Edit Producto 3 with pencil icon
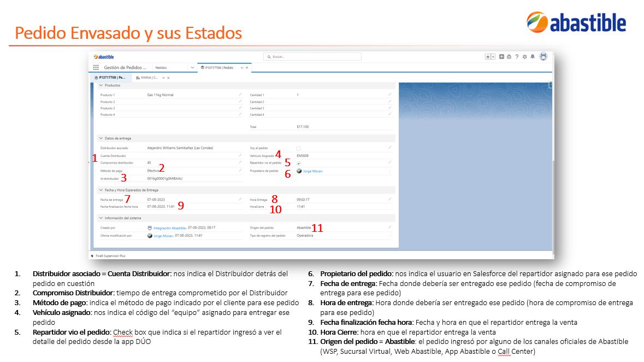 click(x=240, y=108)
